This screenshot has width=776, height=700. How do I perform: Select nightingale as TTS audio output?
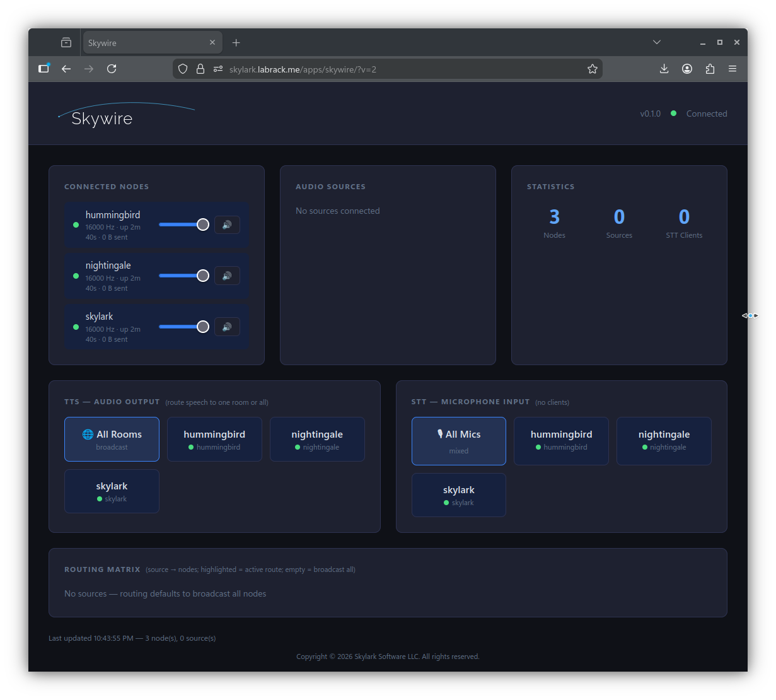pyautogui.click(x=317, y=439)
